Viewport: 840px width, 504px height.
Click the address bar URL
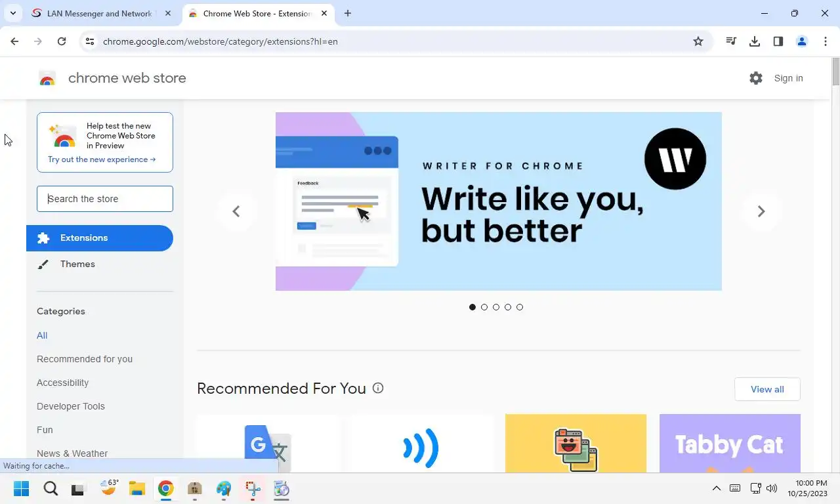(x=220, y=41)
